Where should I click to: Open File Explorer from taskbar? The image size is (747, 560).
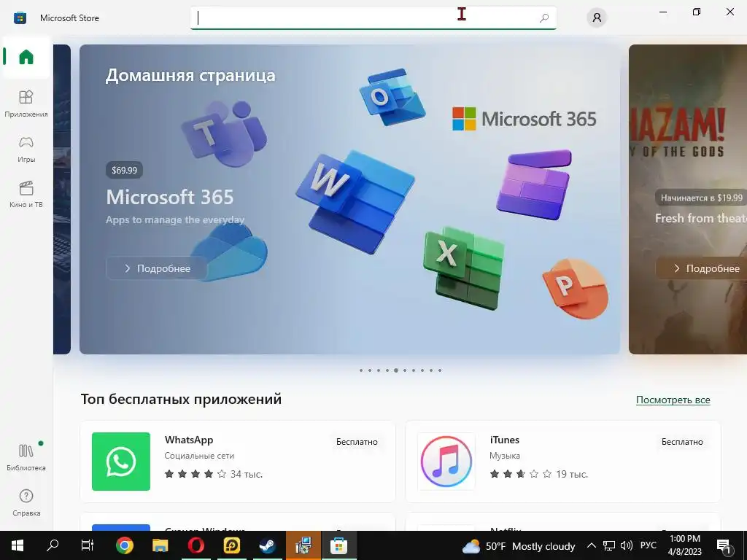point(160,545)
